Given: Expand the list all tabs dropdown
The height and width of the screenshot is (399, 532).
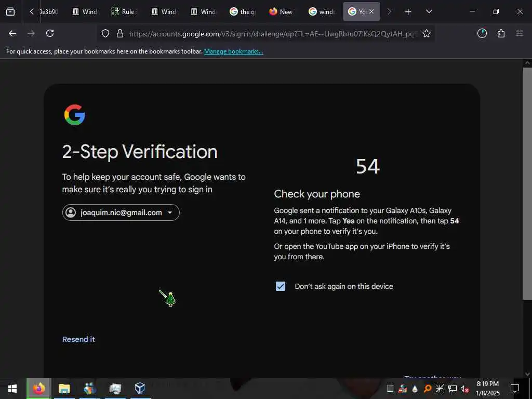Looking at the screenshot, I should 429,11.
